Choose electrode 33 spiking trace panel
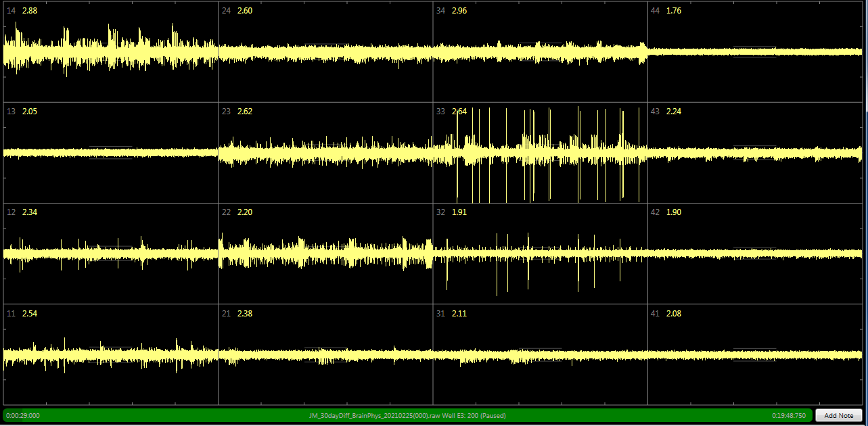 point(540,153)
